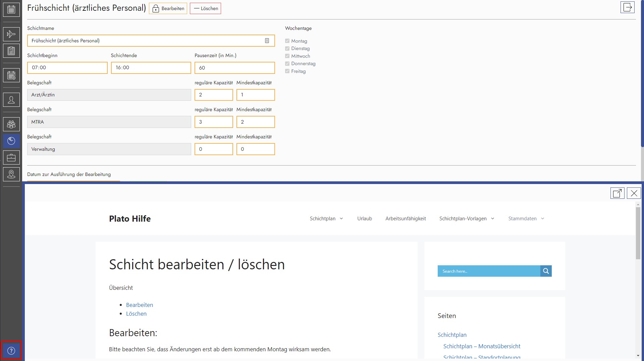This screenshot has width=644, height=361.
Task: Click the briefcase icon in the sidebar
Action: pyautogui.click(x=11, y=157)
